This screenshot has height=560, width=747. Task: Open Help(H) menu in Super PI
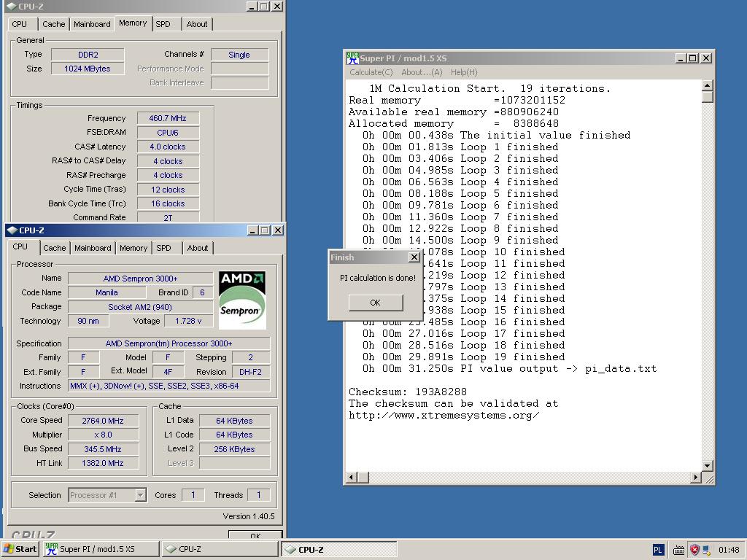[x=464, y=72]
